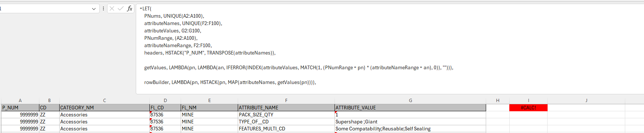This screenshot has height=133, width=644.
Task: Click the vertical dots handle beside Name Box
Action: click(103, 8)
